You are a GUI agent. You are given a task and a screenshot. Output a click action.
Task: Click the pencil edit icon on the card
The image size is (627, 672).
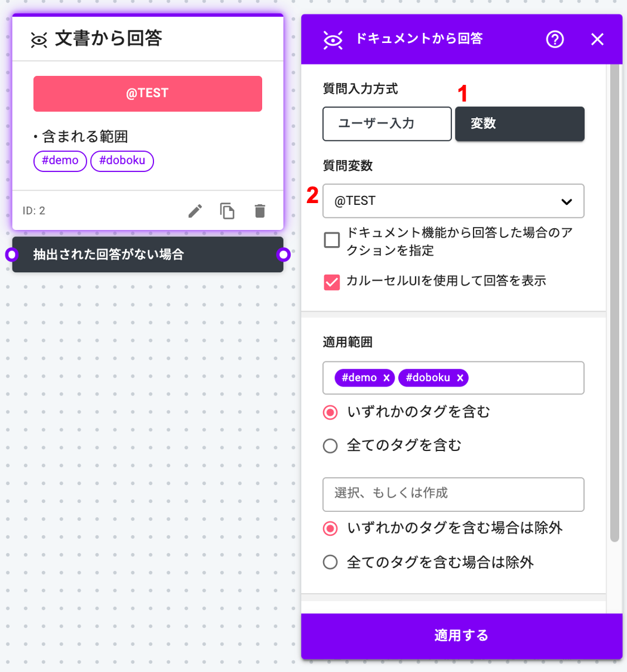(x=195, y=211)
